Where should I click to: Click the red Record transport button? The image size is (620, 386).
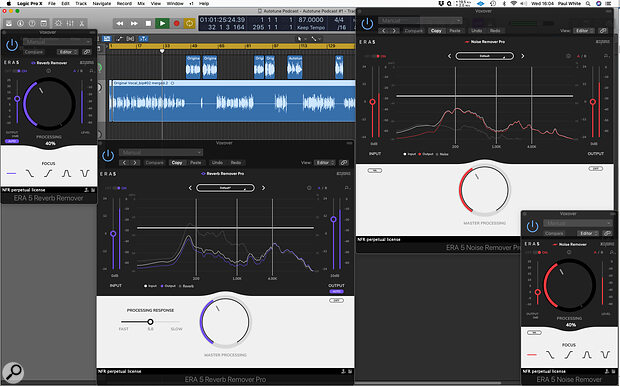176,23
